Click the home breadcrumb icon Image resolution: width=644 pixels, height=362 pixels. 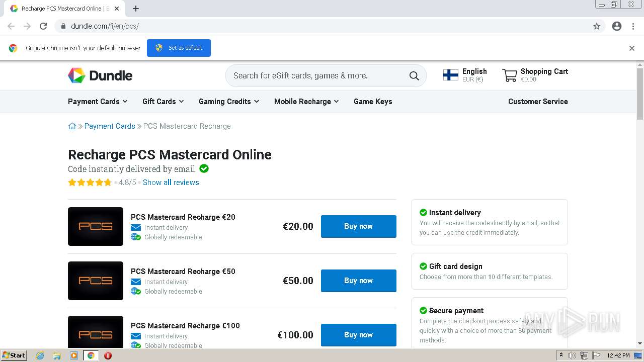pyautogui.click(x=72, y=126)
